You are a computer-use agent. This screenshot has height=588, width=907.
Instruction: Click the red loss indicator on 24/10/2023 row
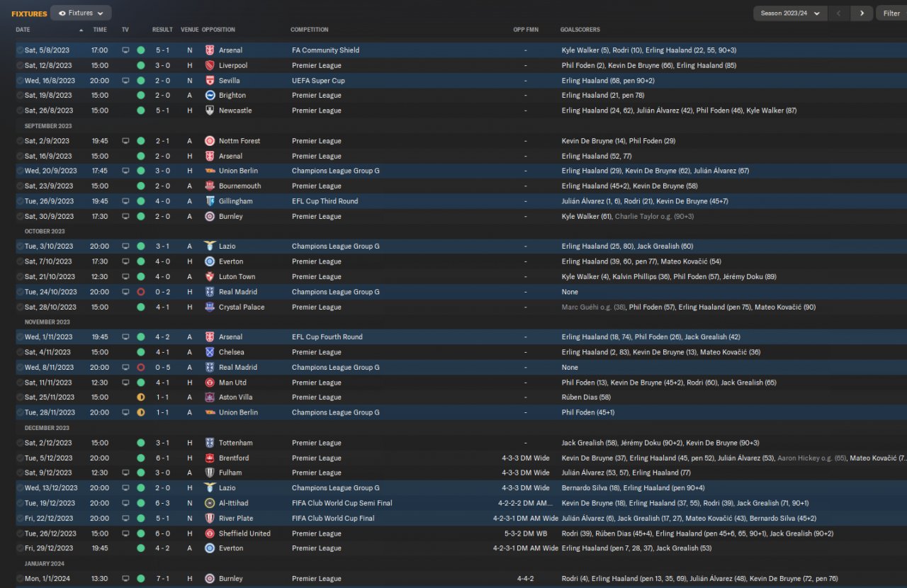click(141, 292)
